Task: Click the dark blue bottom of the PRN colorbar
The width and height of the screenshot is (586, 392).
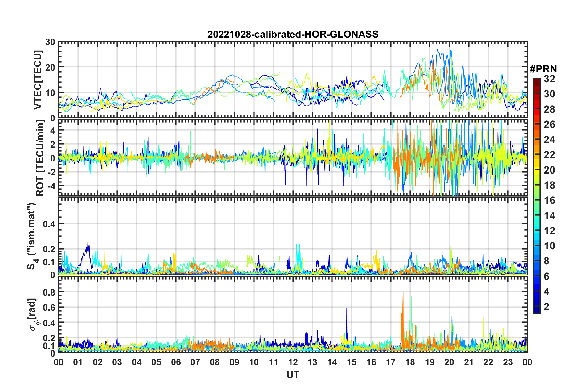Action: click(x=536, y=311)
